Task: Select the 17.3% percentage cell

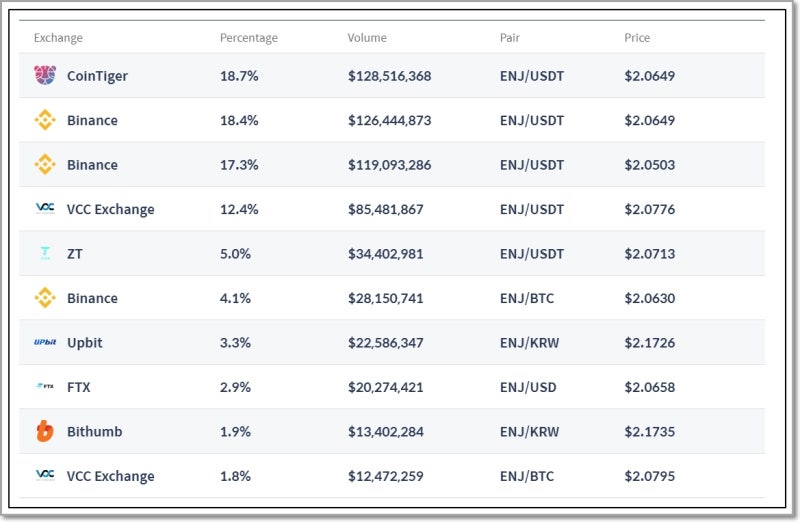Action: point(239,165)
